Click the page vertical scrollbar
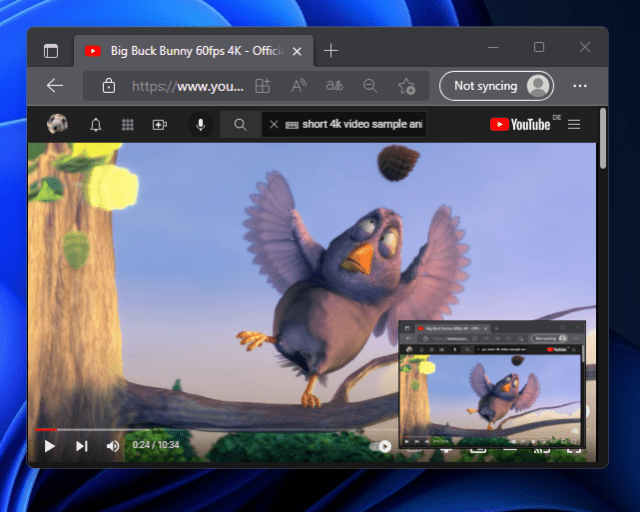Viewport: 640px width, 512px height. (x=603, y=139)
